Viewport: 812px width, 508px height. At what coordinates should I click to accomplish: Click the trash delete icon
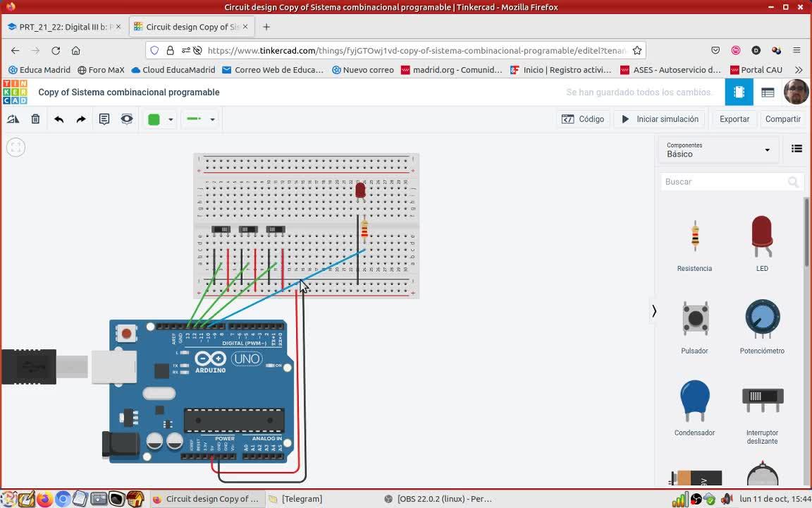(x=35, y=119)
